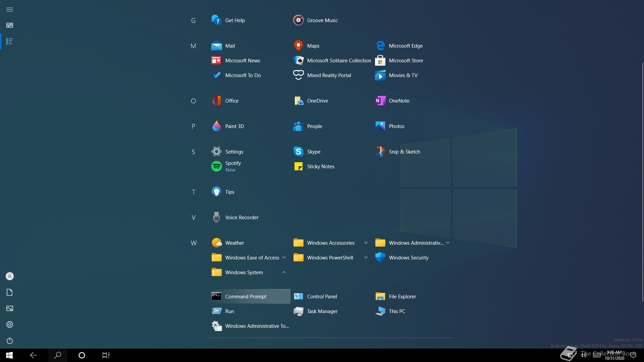Switch to All apps view

click(x=10, y=42)
